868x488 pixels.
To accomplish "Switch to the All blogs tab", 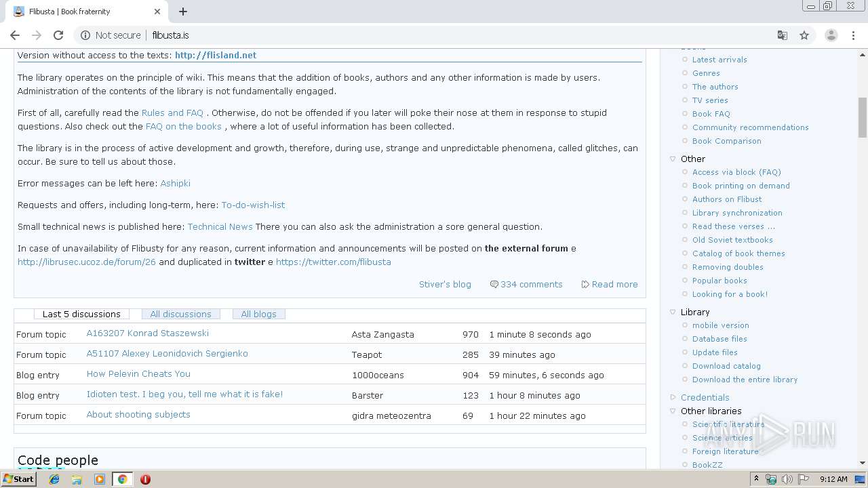I will click(x=258, y=314).
